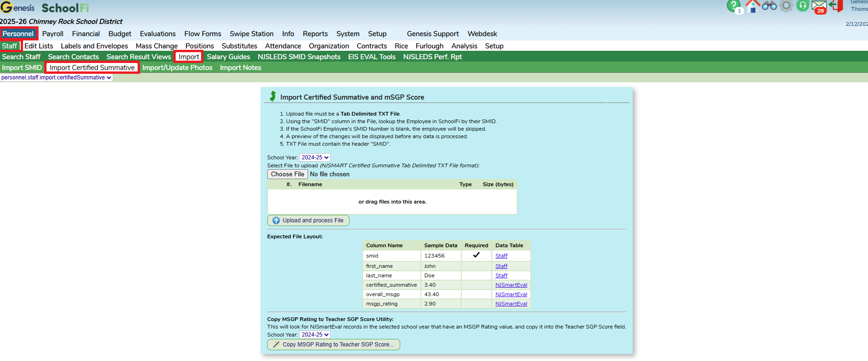Open the System menu
The image size is (868, 361).
coord(348,34)
